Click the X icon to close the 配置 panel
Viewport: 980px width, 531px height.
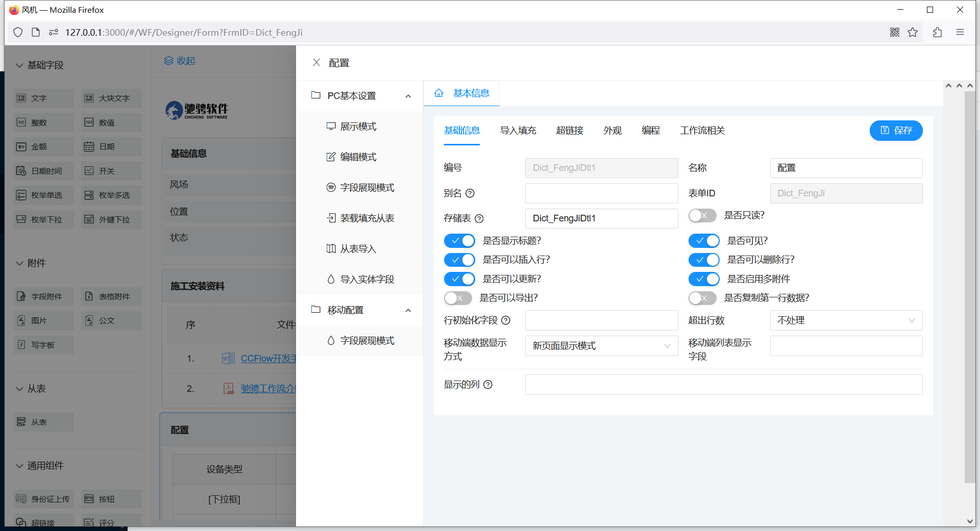coord(316,62)
